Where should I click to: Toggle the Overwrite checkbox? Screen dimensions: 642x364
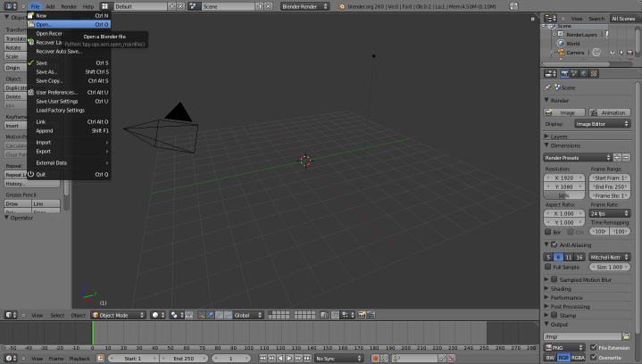[x=594, y=357]
